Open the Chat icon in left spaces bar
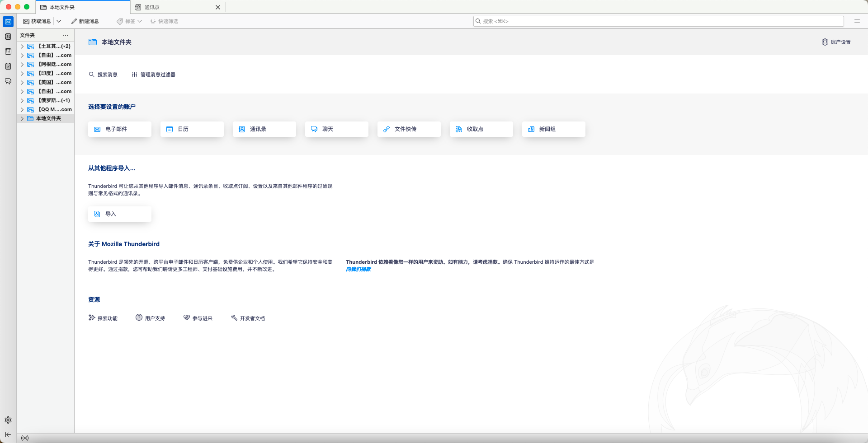The width and height of the screenshot is (868, 443). click(8, 81)
